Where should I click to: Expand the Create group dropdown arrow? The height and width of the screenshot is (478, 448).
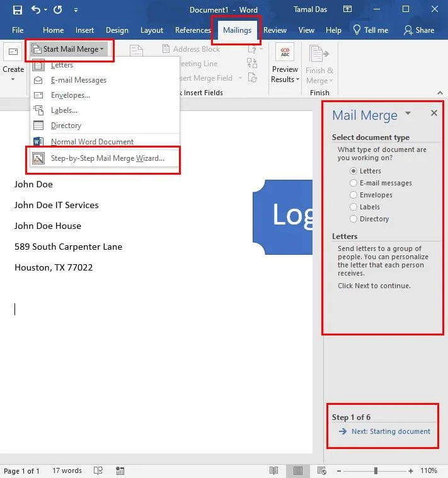[13, 79]
